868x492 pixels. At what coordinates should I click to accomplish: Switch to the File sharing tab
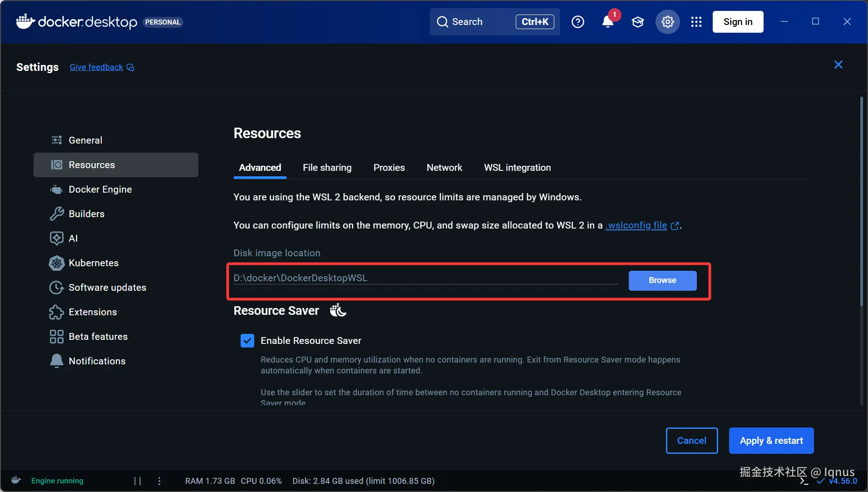point(327,168)
